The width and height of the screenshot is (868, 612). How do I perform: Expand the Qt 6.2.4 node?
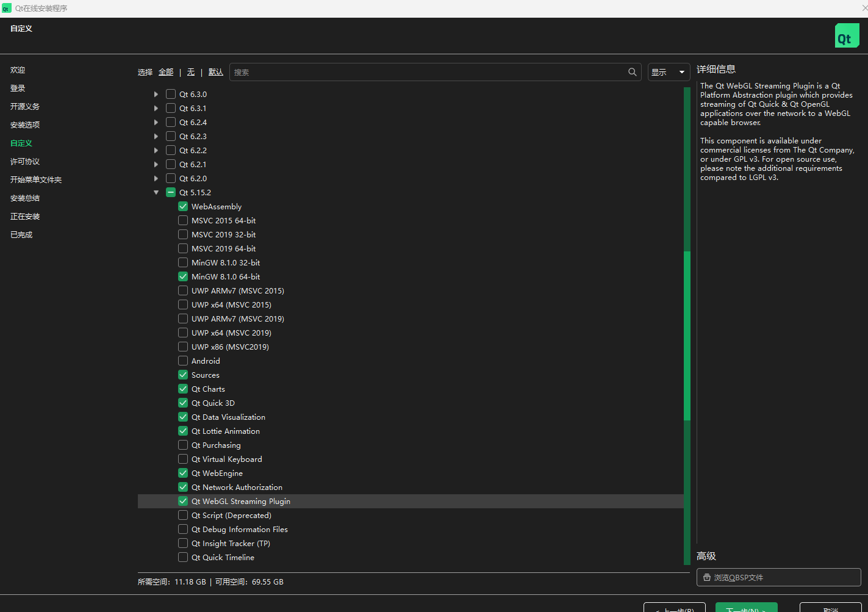156,122
